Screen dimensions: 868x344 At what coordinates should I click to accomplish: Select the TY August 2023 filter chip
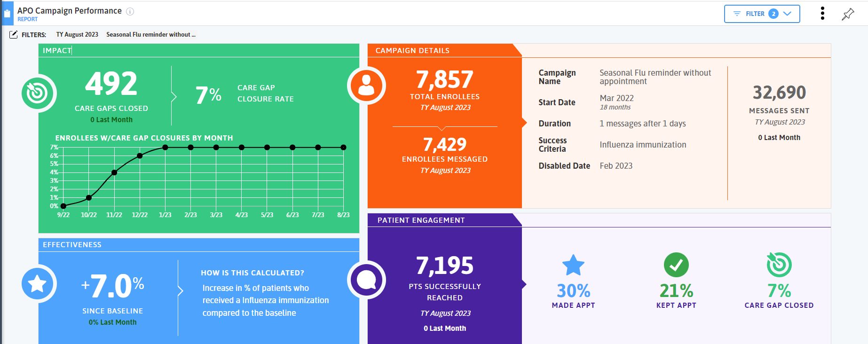[77, 34]
